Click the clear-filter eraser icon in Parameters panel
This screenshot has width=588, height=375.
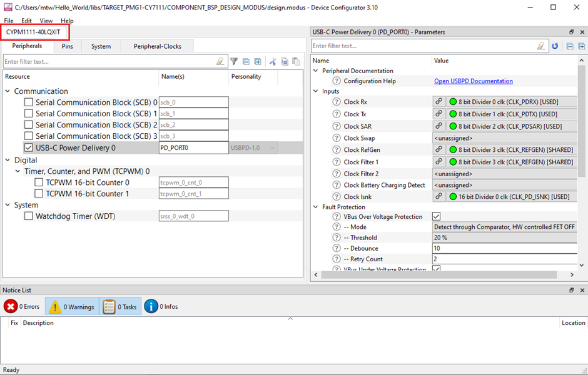pos(542,46)
